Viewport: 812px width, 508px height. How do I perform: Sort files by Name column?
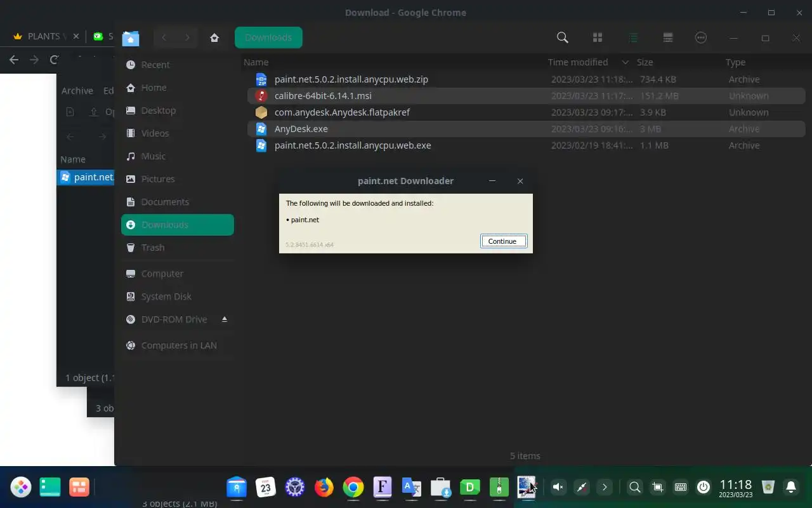point(256,62)
